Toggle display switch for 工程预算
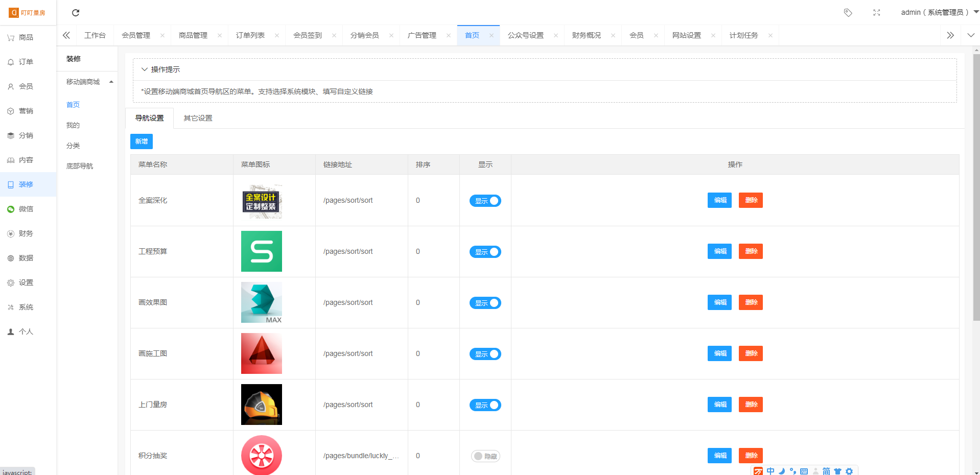980x475 pixels. pos(485,252)
